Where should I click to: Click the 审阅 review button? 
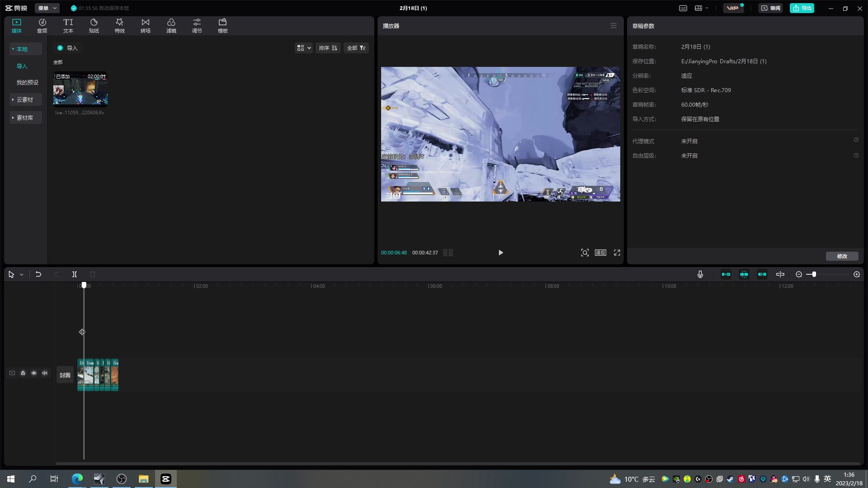(x=770, y=8)
